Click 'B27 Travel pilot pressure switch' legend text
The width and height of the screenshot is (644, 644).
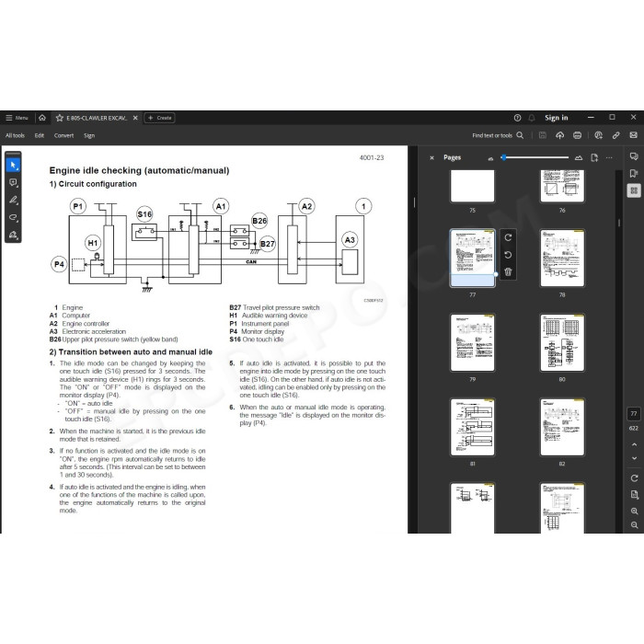pyautogui.click(x=274, y=307)
